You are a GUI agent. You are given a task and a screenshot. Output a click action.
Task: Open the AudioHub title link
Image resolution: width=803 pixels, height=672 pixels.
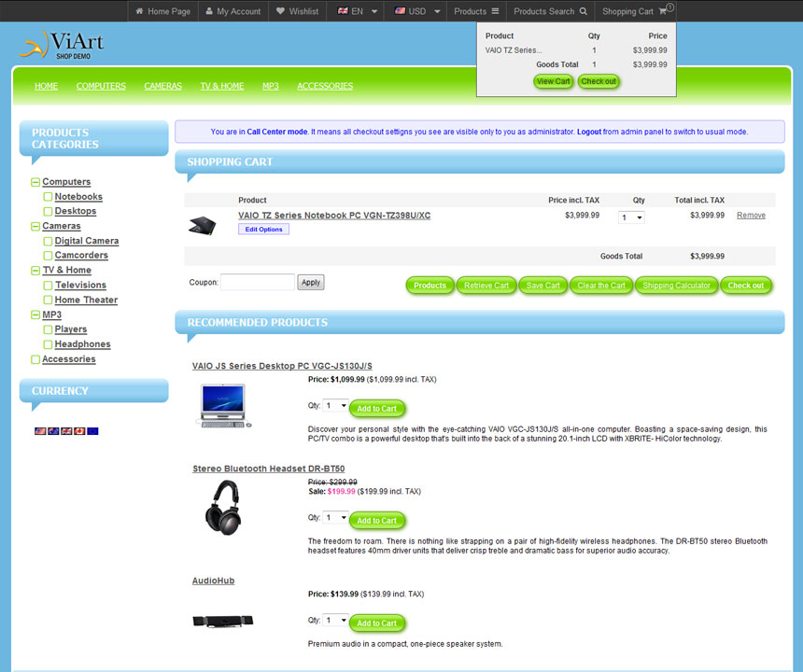(x=213, y=581)
